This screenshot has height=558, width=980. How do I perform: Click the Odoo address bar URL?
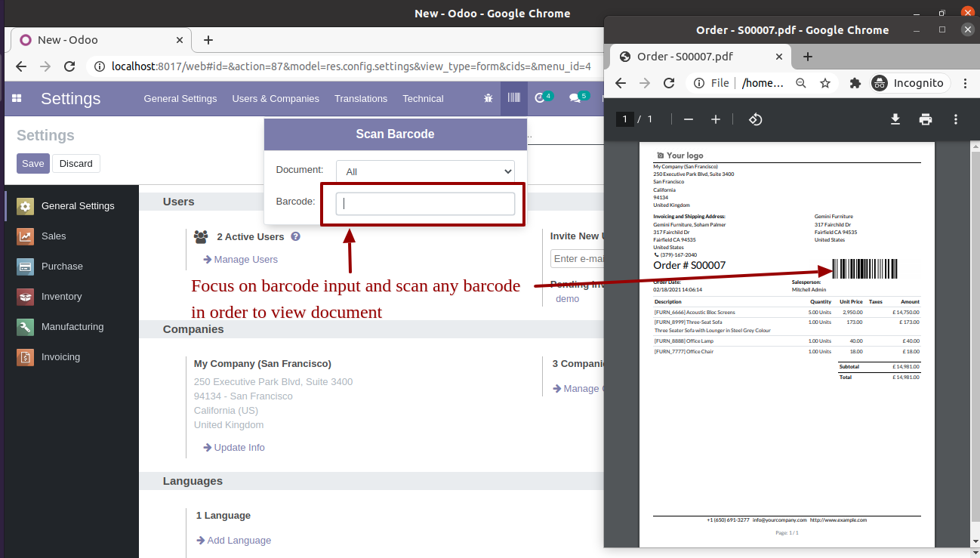351,66
